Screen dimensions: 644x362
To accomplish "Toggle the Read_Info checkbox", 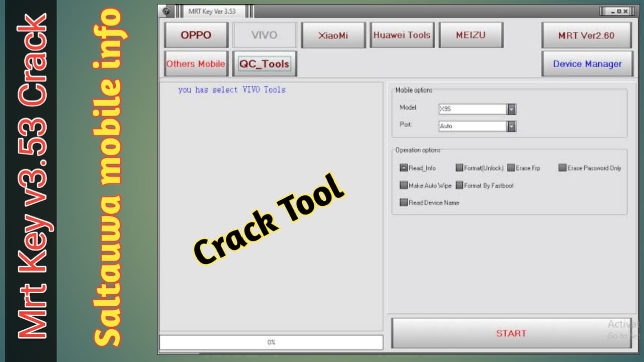I will (404, 168).
